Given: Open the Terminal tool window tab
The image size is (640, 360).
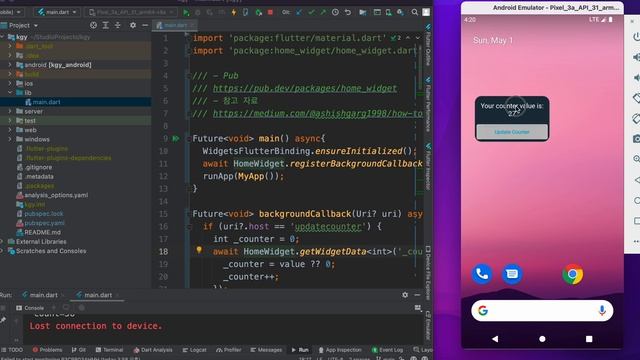Looking at the screenshot, I should click(x=109, y=350).
